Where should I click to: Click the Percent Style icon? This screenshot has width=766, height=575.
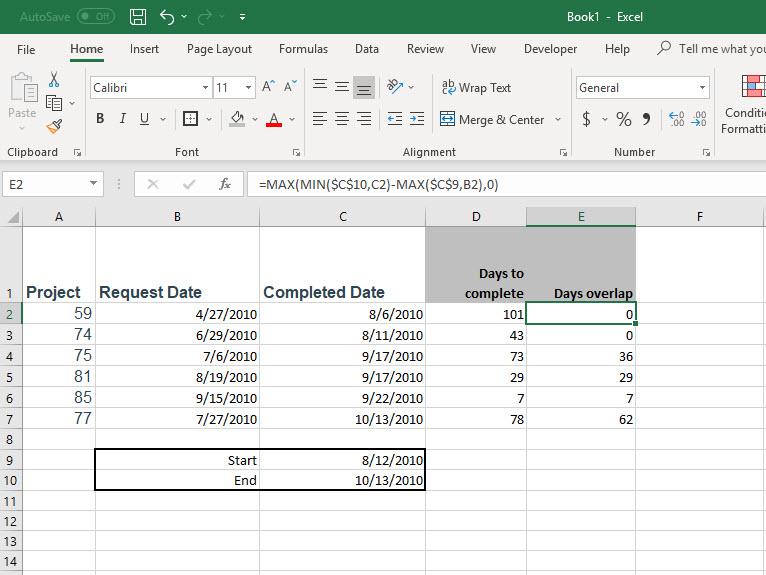tap(624, 119)
